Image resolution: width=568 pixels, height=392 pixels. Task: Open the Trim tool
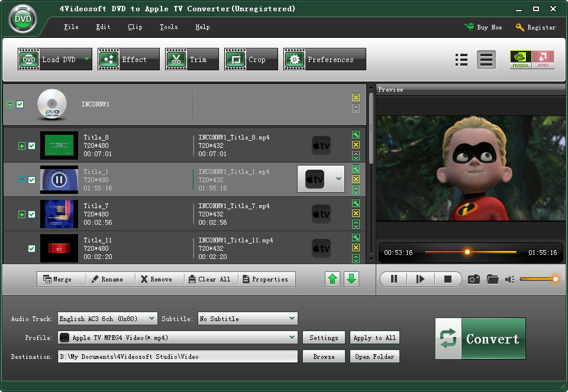(x=192, y=59)
